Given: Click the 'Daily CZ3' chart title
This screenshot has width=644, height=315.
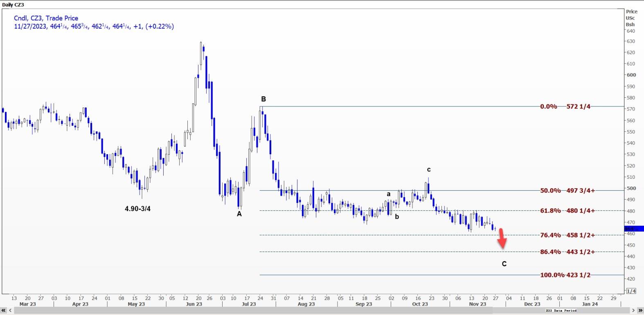Looking at the screenshot, I should [13, 5].
